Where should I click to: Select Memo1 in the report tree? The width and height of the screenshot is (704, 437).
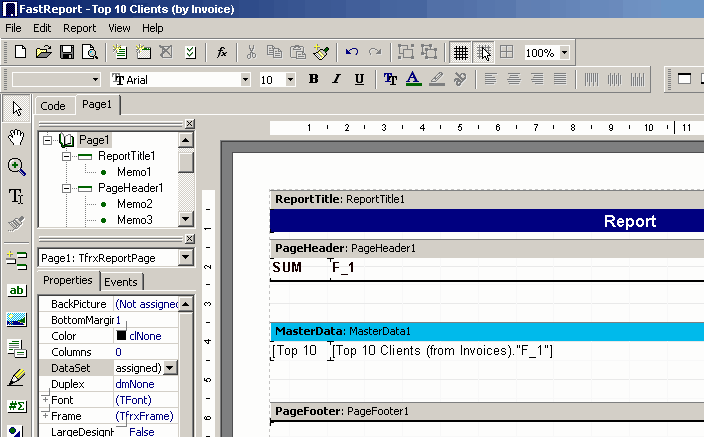(x=134, y=172)
